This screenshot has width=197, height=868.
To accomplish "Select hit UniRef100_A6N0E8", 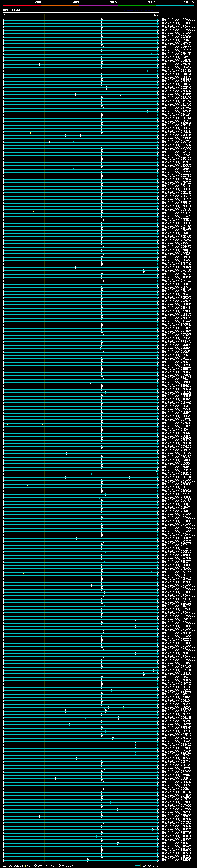I will coord(176,230).
